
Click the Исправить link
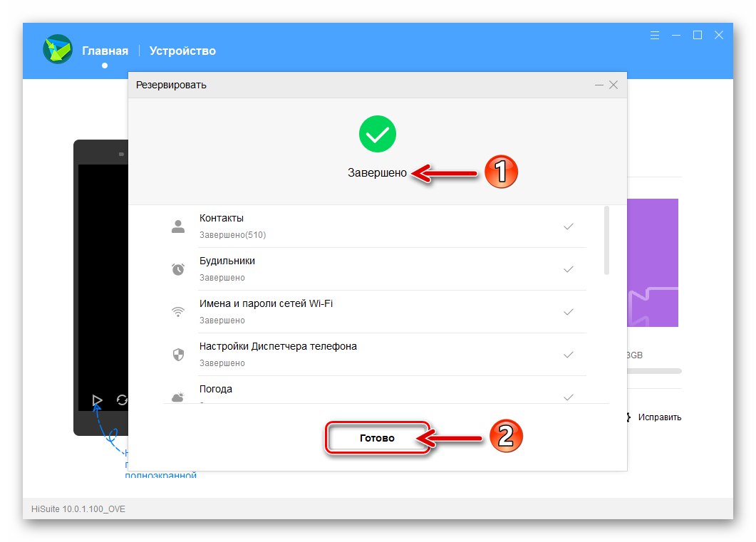coord(660,417)
